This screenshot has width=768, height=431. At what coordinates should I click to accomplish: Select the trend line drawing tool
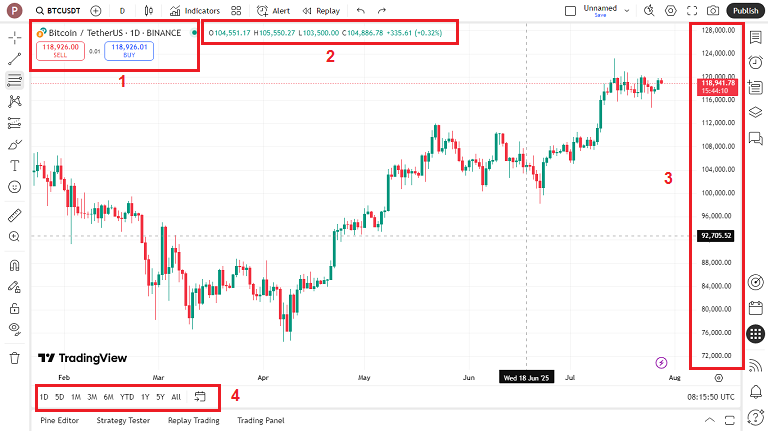(x=15, y=58)
